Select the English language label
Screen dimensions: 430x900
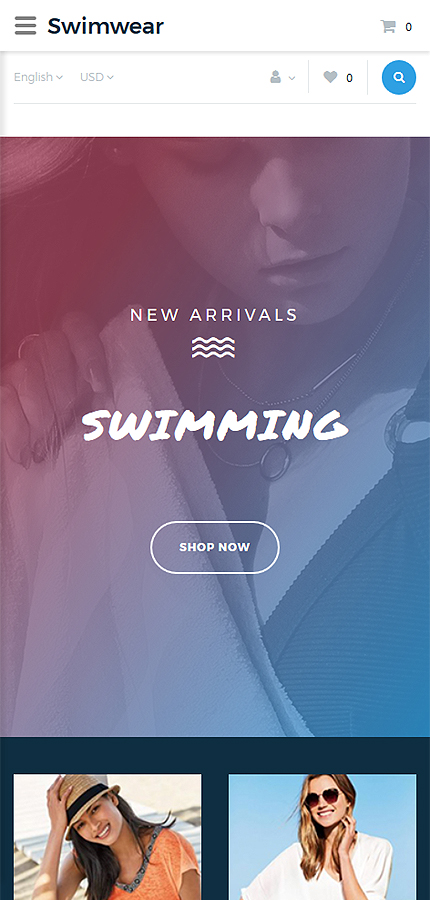pyautogui.click(x=33, y=77)
